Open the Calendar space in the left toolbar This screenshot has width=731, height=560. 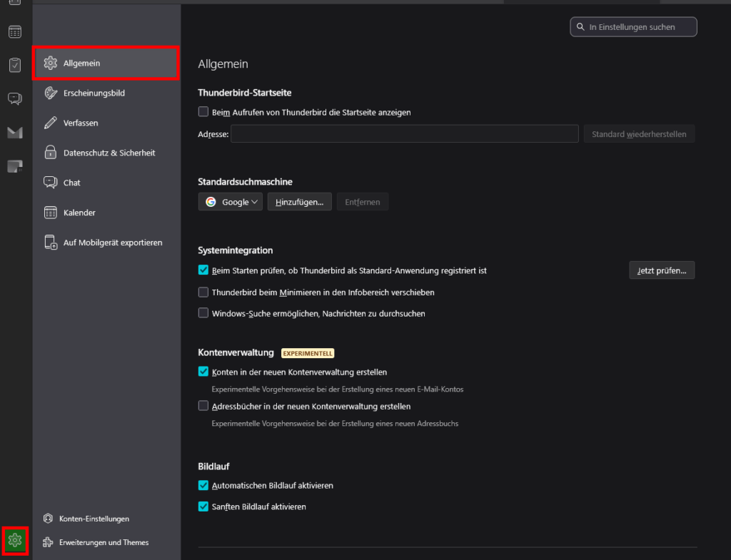tap(15, 32)
